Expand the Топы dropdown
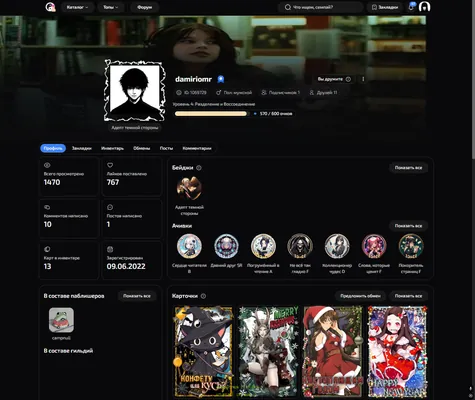Image resolution: width=475 pixels, height=400 pixels. [111, 7]
